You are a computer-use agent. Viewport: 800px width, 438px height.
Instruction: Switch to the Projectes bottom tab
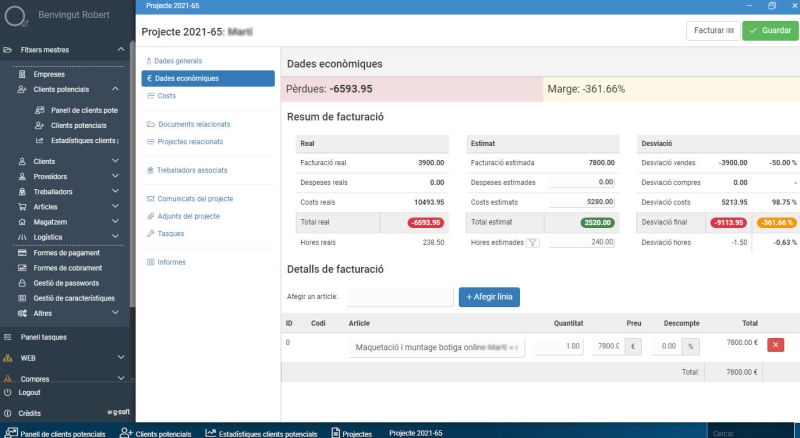coord(351,433)
